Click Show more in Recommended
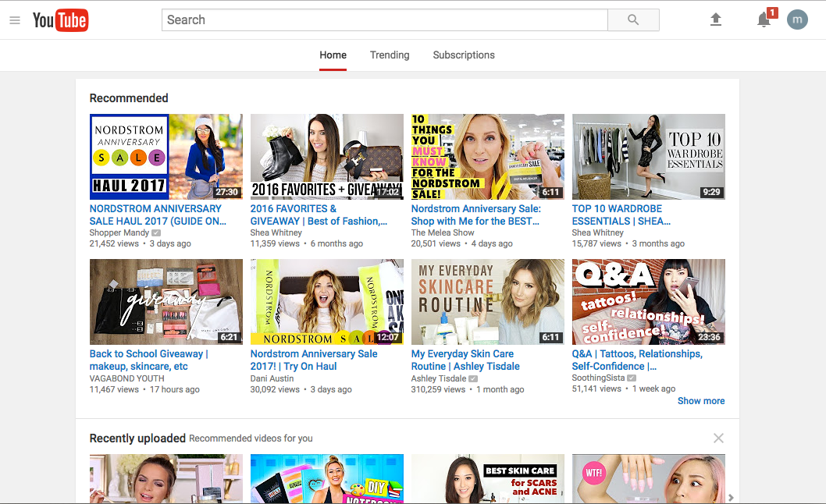 tap(700, 401)
